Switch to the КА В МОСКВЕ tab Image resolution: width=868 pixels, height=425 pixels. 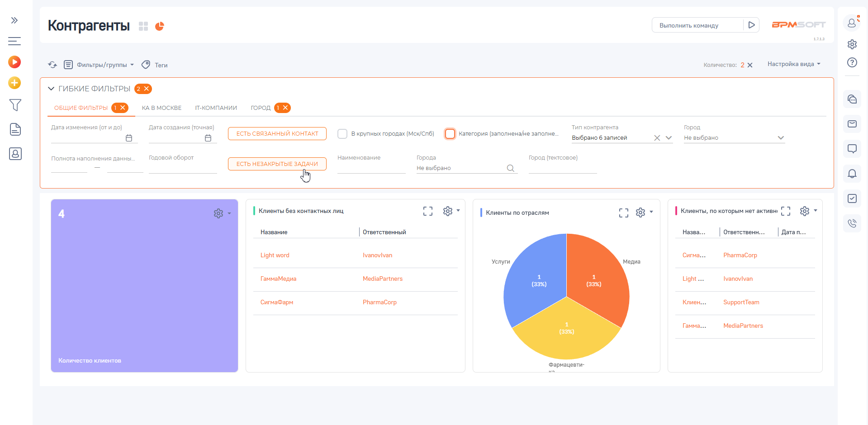[161, 108]
